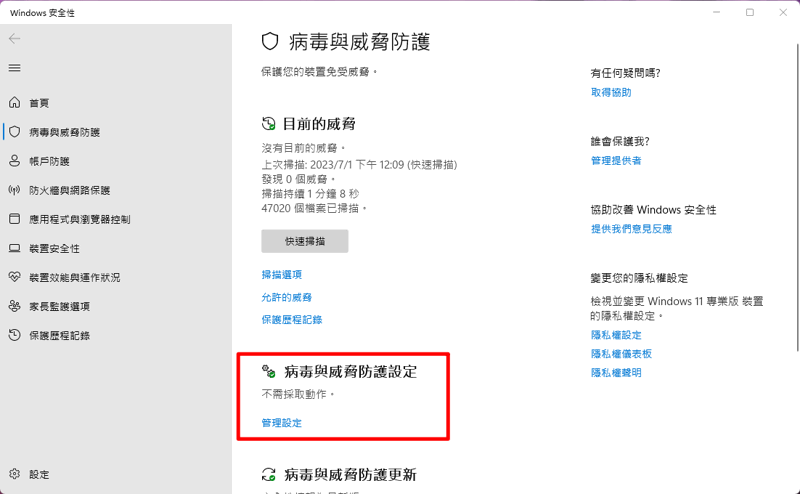Click the 裝置安全性 laptop icon
This screenshot has height=494, width=800.
tap(14, 248)
